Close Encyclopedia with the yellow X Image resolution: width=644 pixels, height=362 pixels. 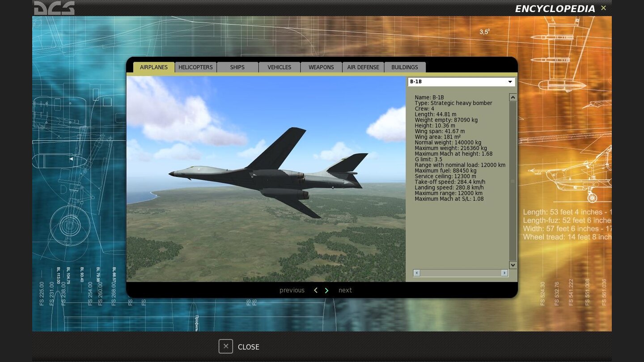pos(603,8)
